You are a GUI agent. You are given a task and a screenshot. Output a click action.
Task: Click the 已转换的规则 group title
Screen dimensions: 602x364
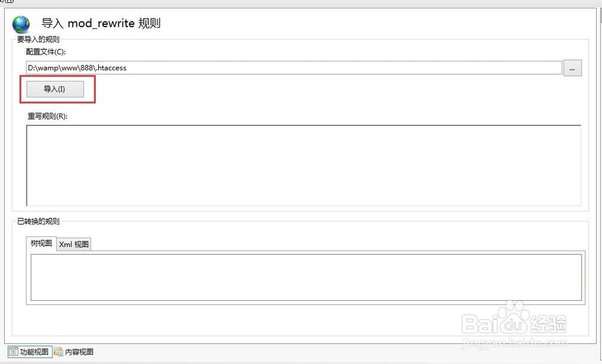(38, 221)
